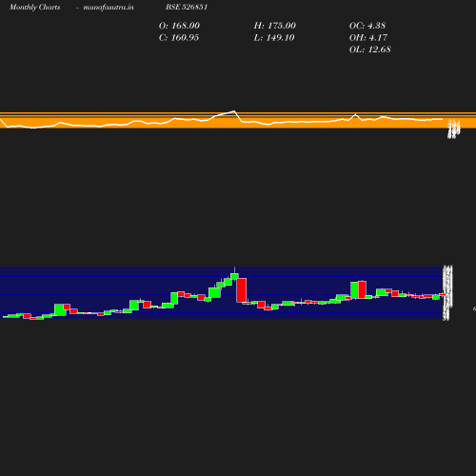
Task: Click the 'Monthly Charts' title text
Action: click(34, 8)
